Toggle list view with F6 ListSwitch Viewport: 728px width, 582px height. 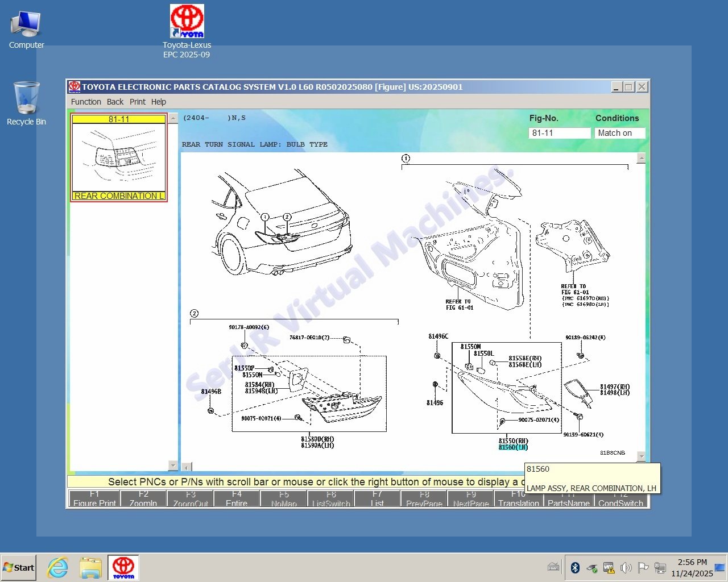tap(331, 499)
